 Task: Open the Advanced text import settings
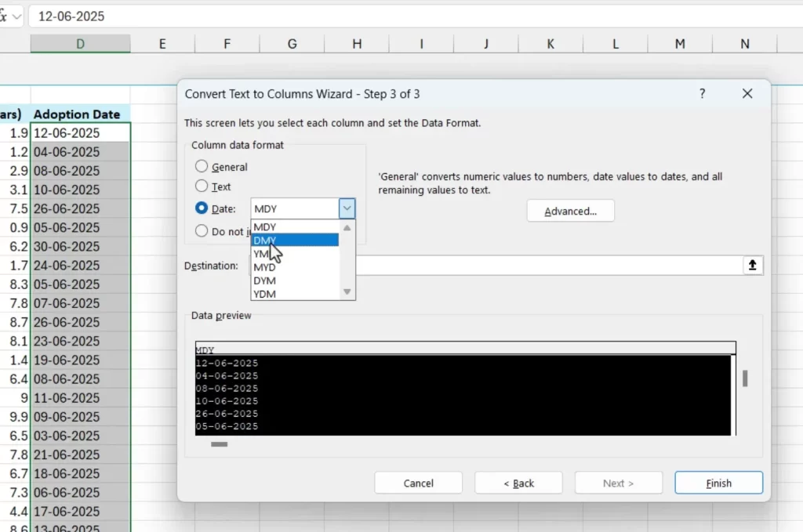[571, 211]
